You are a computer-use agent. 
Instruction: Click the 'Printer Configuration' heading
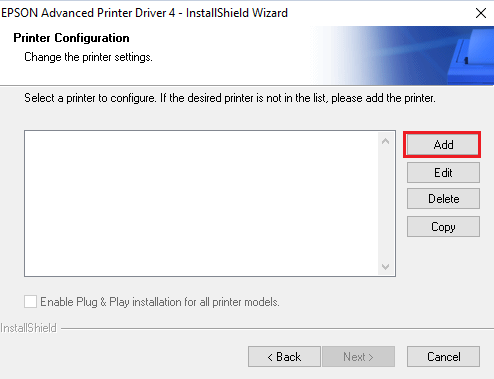click(71, 38)
